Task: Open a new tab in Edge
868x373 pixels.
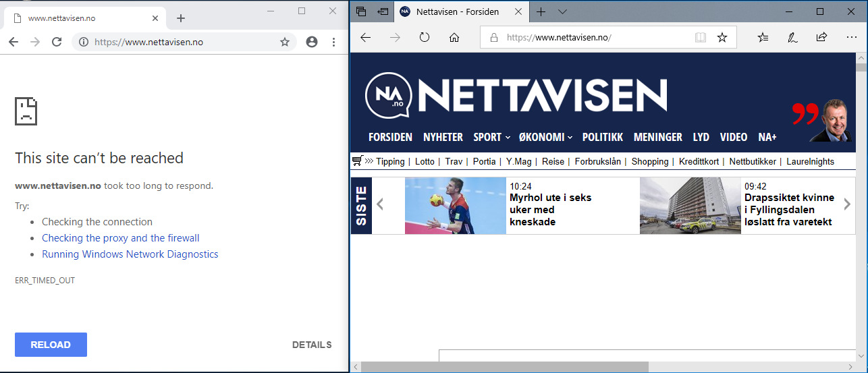Action: point(541,11)
